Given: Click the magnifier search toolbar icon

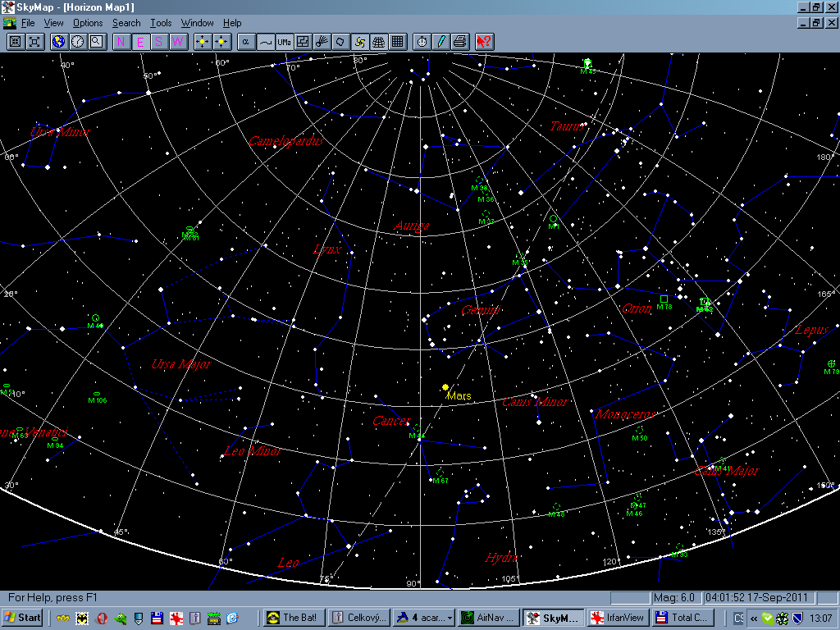Looking at the screenshot, I should pos(97,42).
